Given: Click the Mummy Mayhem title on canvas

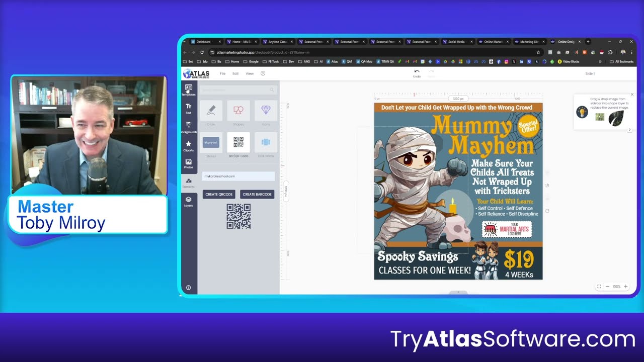Looking at the screenshot, I should (483, 135).
